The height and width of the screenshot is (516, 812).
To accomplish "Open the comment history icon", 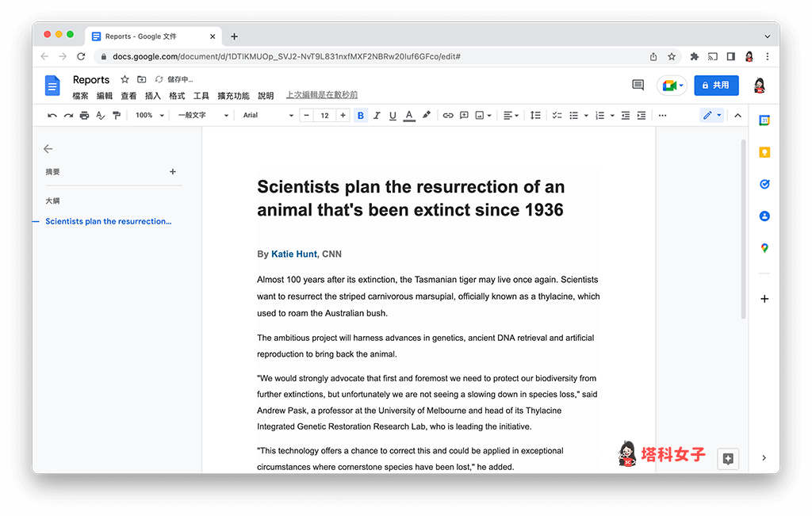I will (x=638, y=85).
